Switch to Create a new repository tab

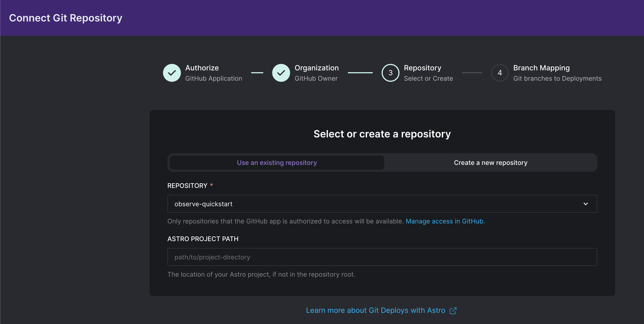(491, 162)
